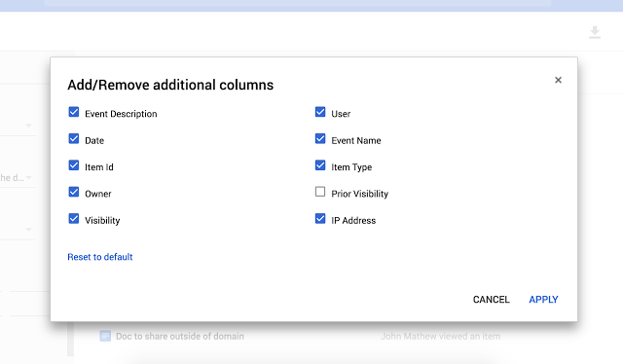Apply the selected columns
Image resolution: width=623 pixels, height=364 pixels.
click(543, 300)
